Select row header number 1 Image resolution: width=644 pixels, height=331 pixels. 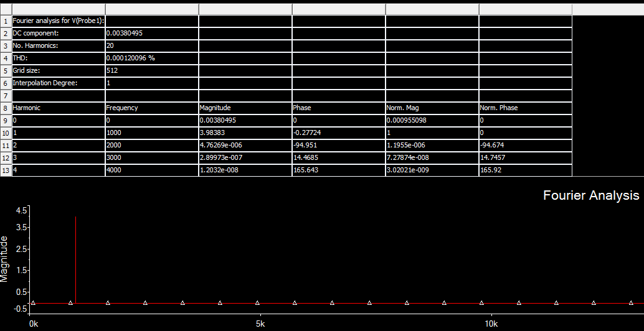[6, 21]
